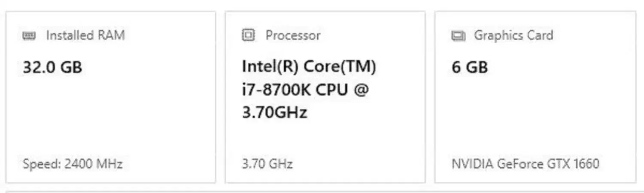The image size is (644, 193).
Task: Click the NVIDIA GeForce GTX 1660 text
Action: 525,164
